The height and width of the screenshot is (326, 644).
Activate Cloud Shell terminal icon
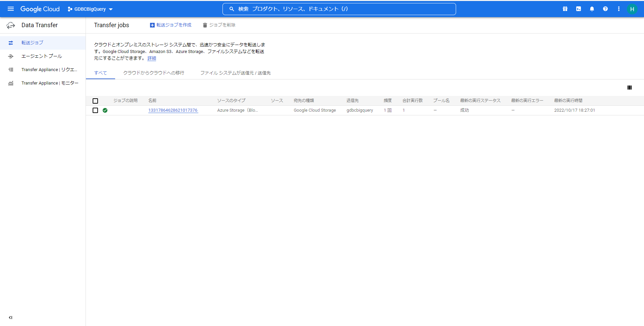(x=579, y=9)
